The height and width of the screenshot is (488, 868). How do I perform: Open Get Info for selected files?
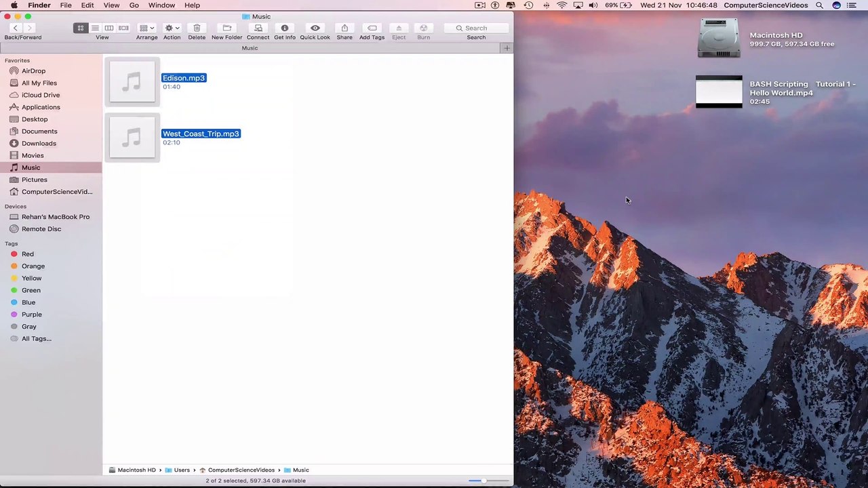pos(285,28)
